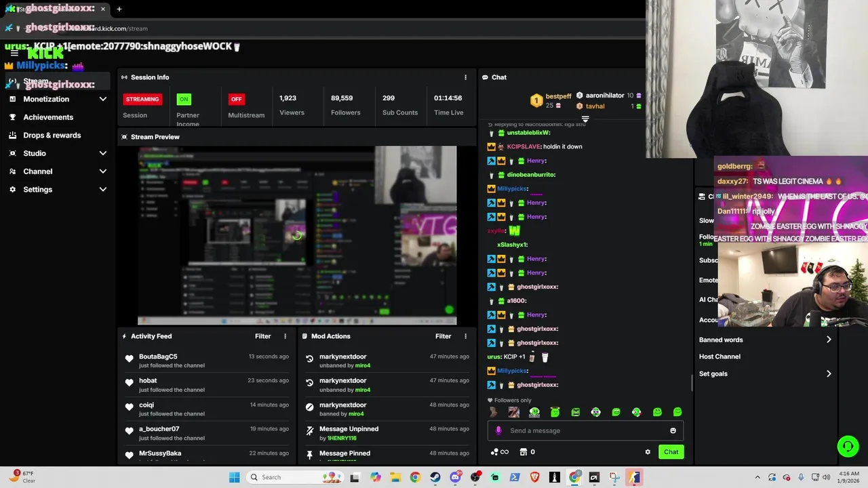
Task: Click the Message Pinned pin icon
Action: click(310, 454)
